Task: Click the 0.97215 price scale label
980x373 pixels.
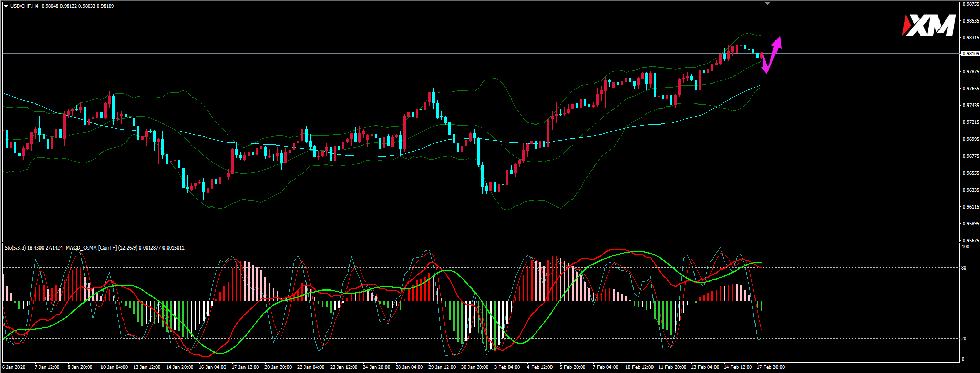Action: (x=969, y=122)
